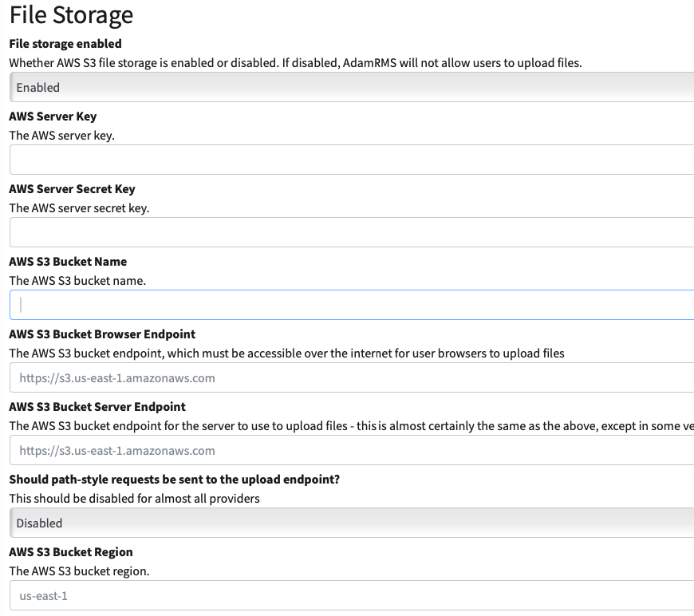
Task: Click the File storage enabled label
Action: click(x=64, y=43)
